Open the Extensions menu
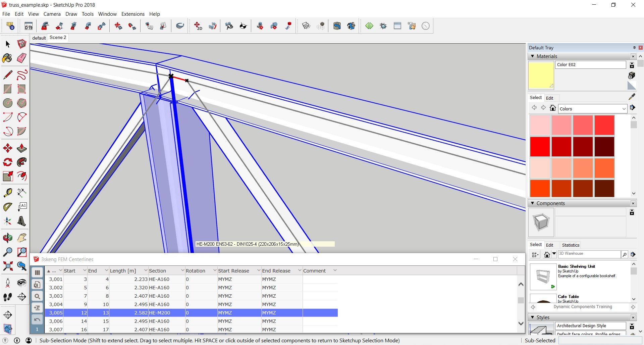644x345 pixels. tap(133, 14)
